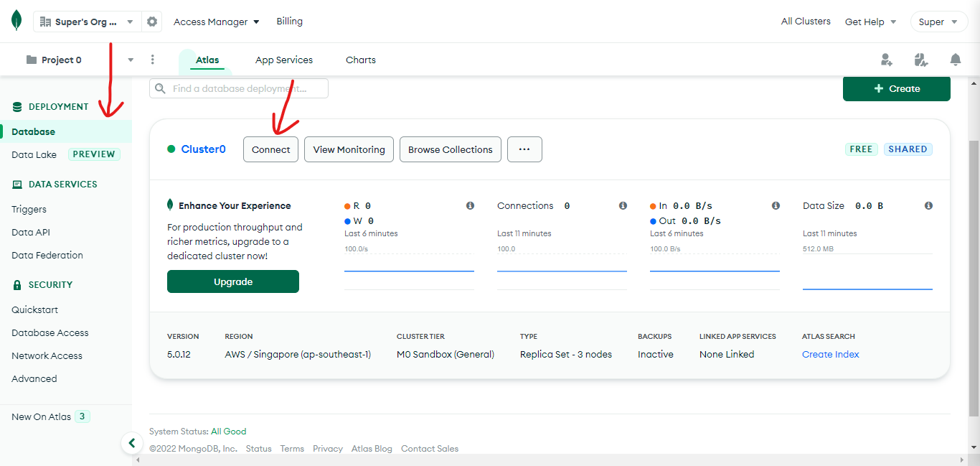Image resolution: width=980 pixels, height=466 pixels.
Task: Open the Cluster0 cluster name link
Action: point(204,149)
